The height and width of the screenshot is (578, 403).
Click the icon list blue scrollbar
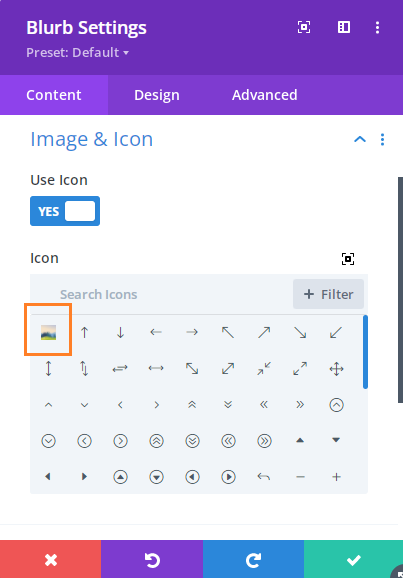coord(365,352)
